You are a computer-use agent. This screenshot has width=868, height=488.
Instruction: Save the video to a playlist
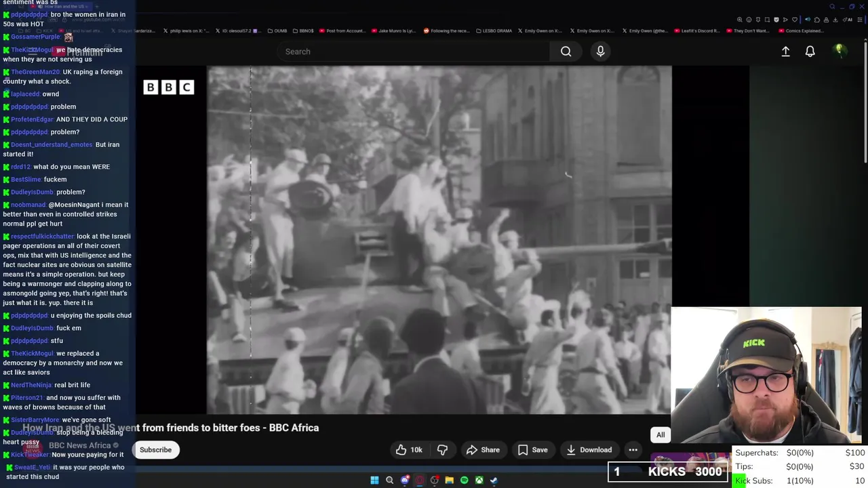pyautogui.click(x=532, y=449)
